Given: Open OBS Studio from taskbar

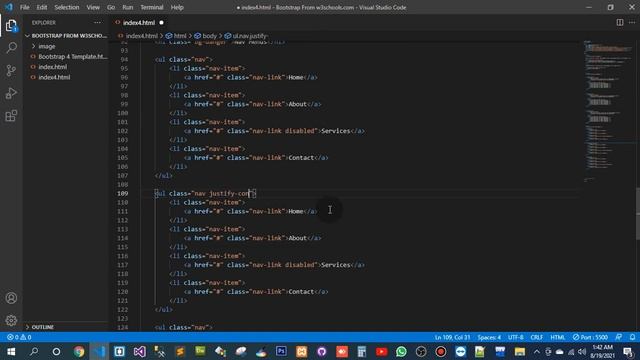Looking at the screenshot, I should click(421, 351).
